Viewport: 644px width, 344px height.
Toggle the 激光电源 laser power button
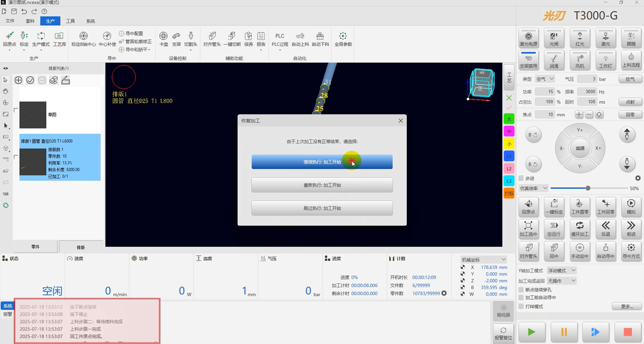point(529,38)
